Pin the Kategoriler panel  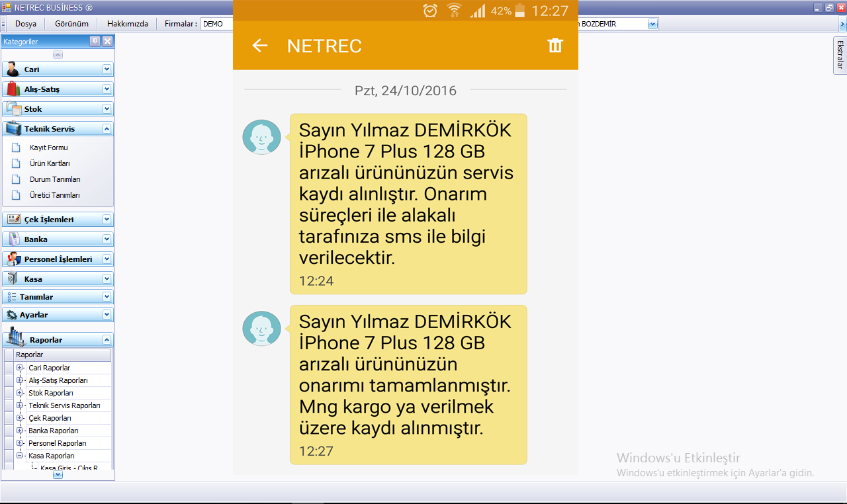click(95, 41)
